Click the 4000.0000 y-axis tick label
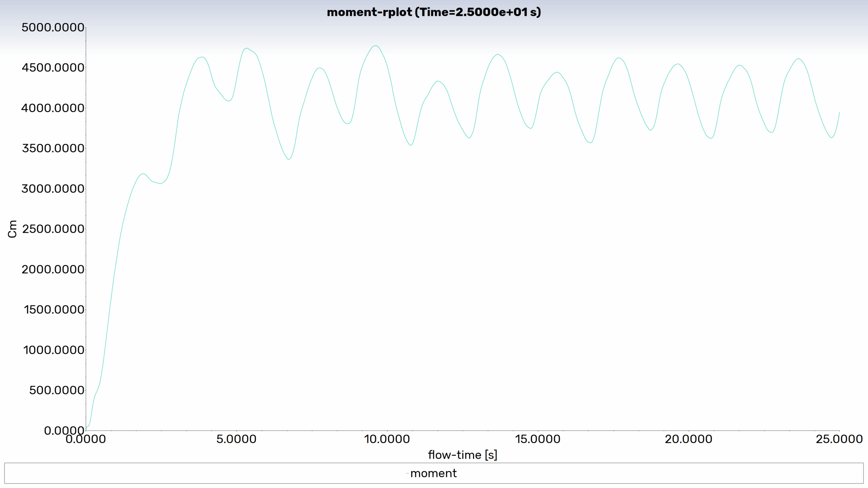Screen dimensions: 868x488 pyautogui.click(x=53, y=108)
